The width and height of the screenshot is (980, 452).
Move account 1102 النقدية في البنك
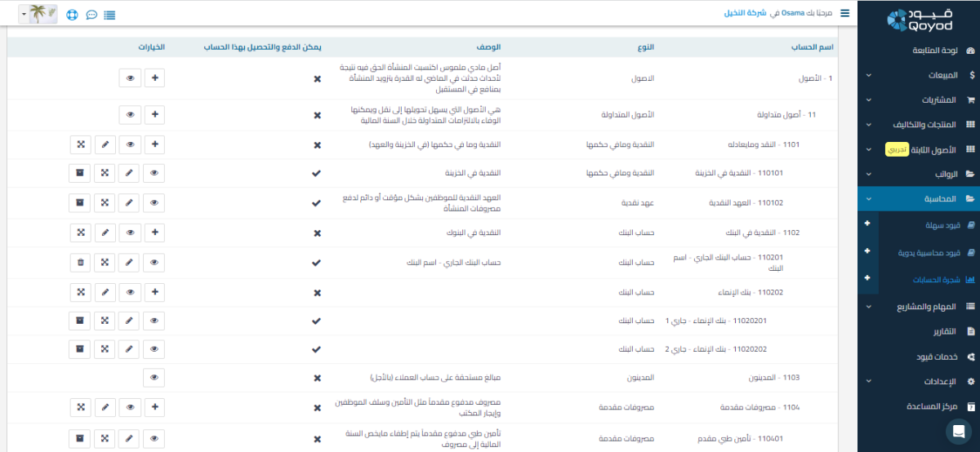80,233
